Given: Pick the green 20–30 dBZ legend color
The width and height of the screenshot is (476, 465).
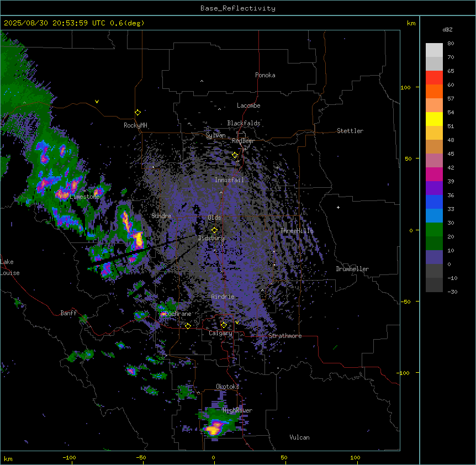Looking at the screenshot, I should coord(434,230).
